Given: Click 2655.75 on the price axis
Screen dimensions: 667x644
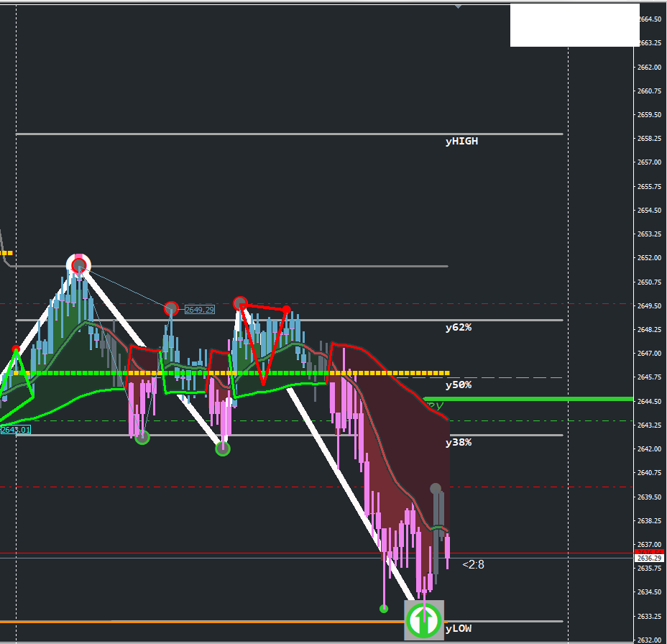Looking at the screenshot, I should [650, 186].
